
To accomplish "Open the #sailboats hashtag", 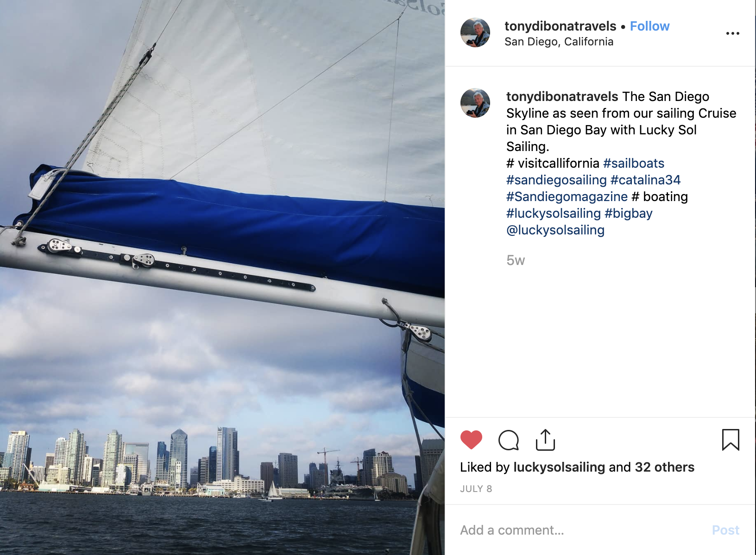I will point(633,163).
